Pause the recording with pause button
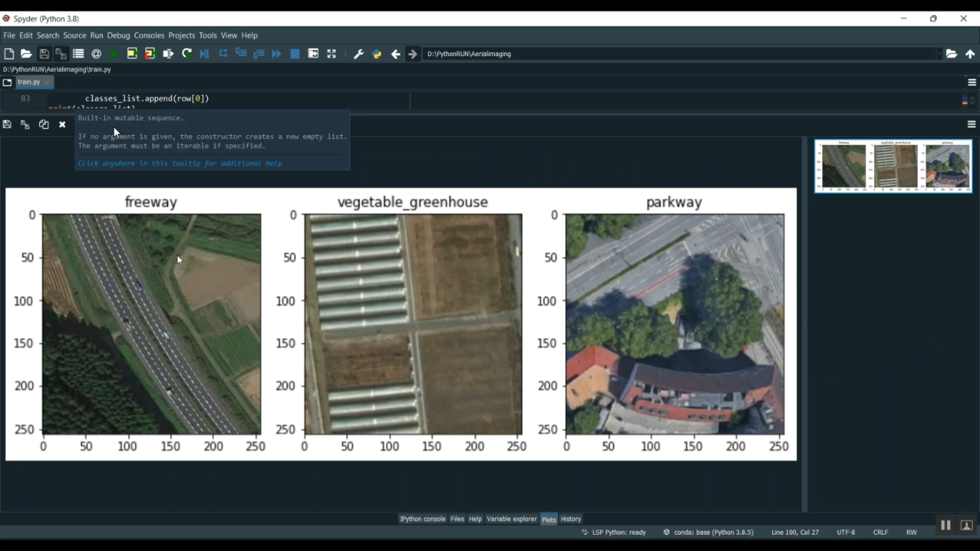 point(945,525)
